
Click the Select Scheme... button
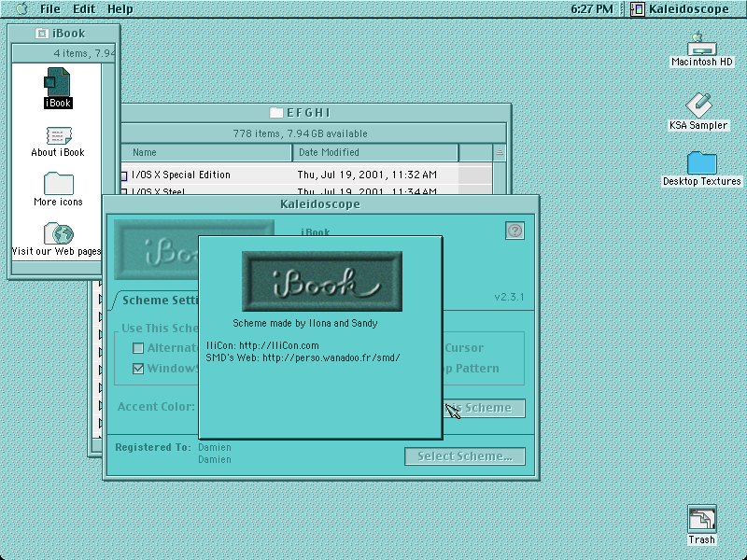(465, 456)
